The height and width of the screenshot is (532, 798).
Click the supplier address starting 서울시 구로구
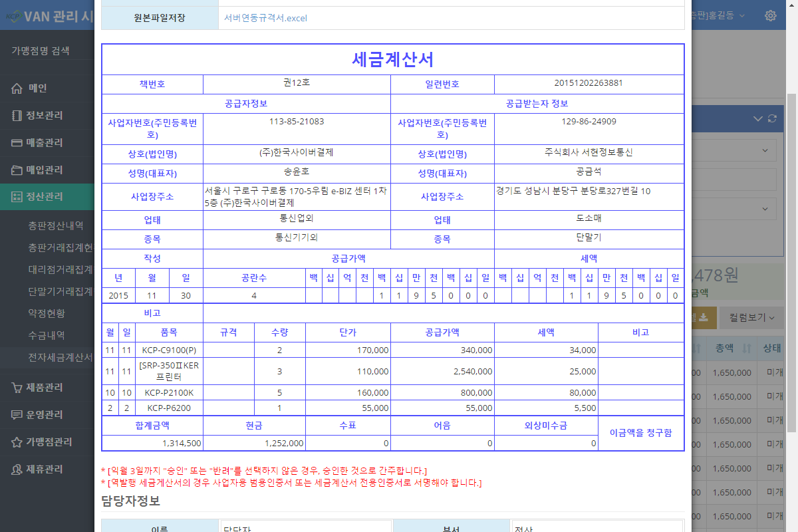click(x=296, y=196)
